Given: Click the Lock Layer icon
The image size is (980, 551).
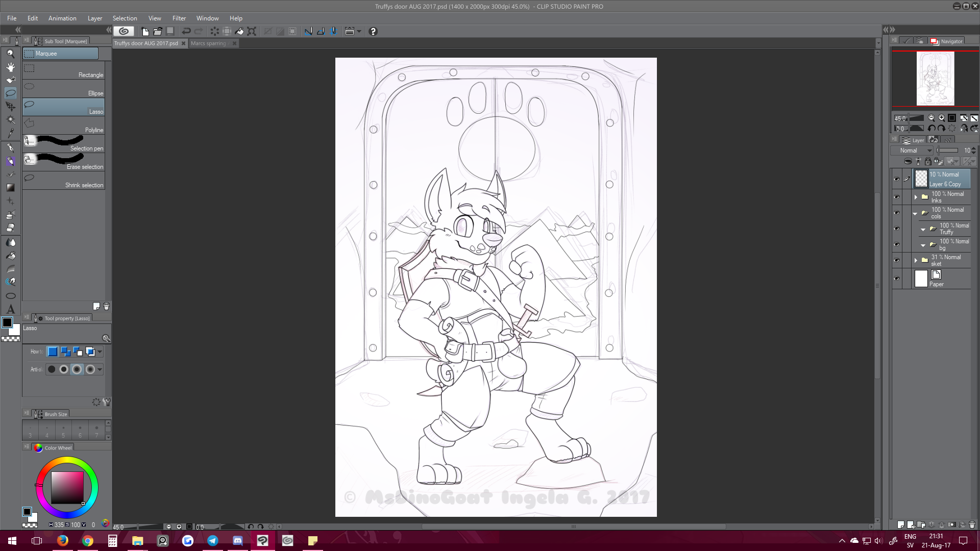Looking at the screenshot, I should pos(928,161).
